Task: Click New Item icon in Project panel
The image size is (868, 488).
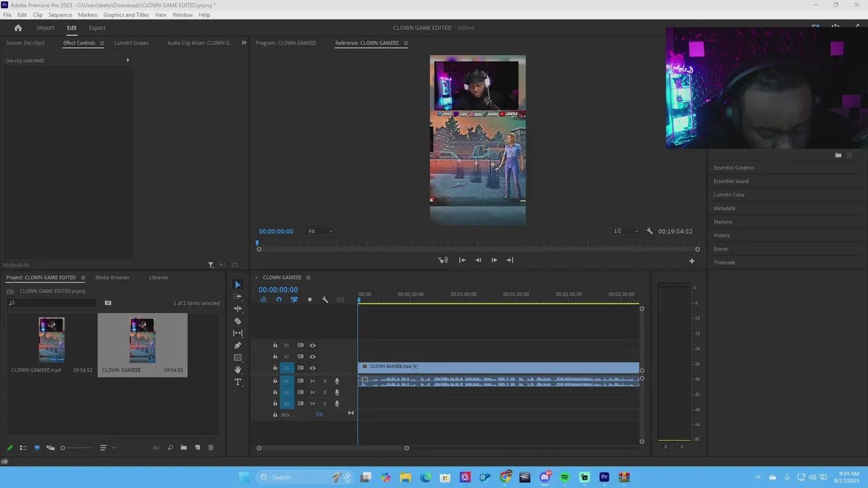Action: tap(197, 447)
